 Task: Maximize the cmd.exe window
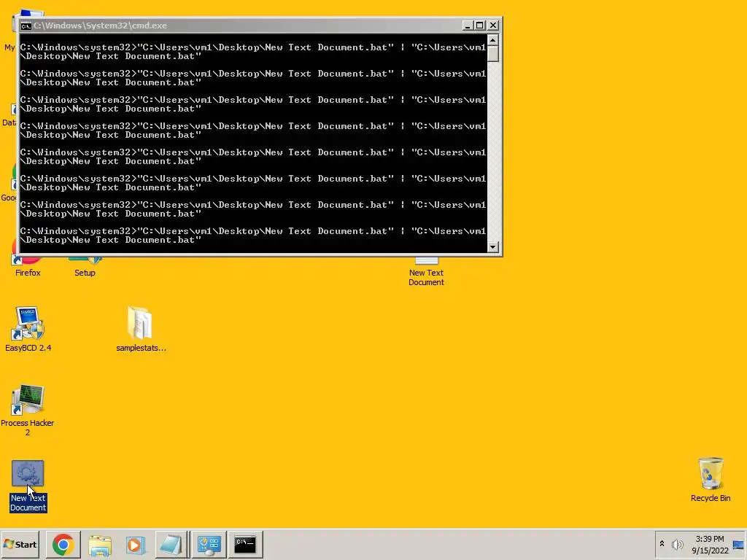pos(480,26)
